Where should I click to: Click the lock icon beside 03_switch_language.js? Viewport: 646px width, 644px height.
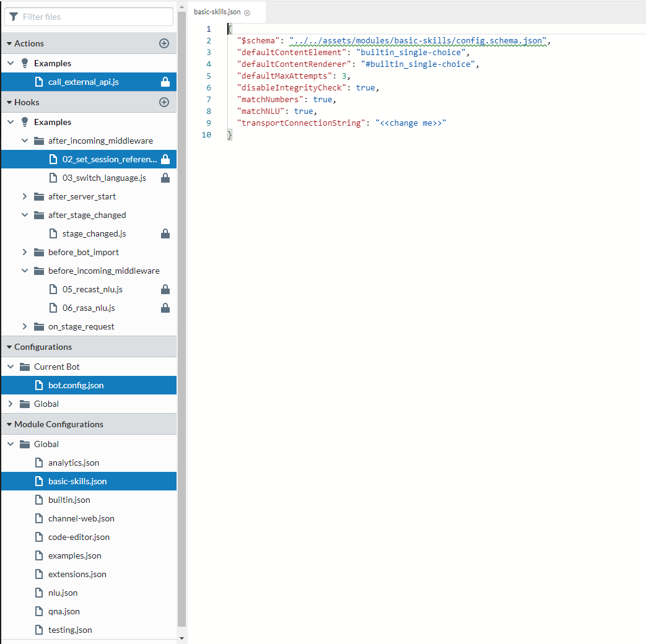164,178
